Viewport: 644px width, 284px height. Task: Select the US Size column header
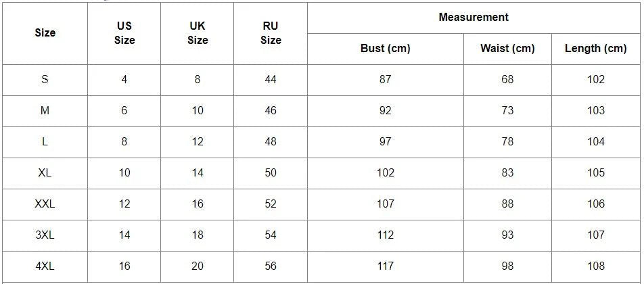[124, 33]
